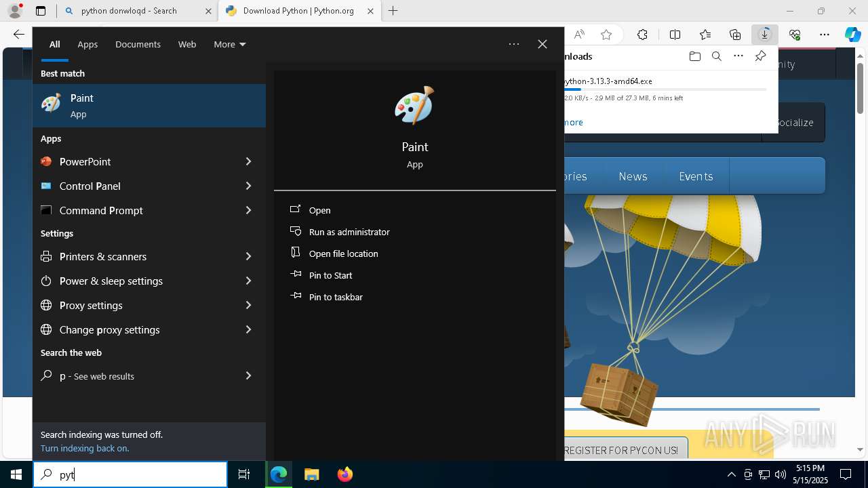Open new tab in Edge

393,11
